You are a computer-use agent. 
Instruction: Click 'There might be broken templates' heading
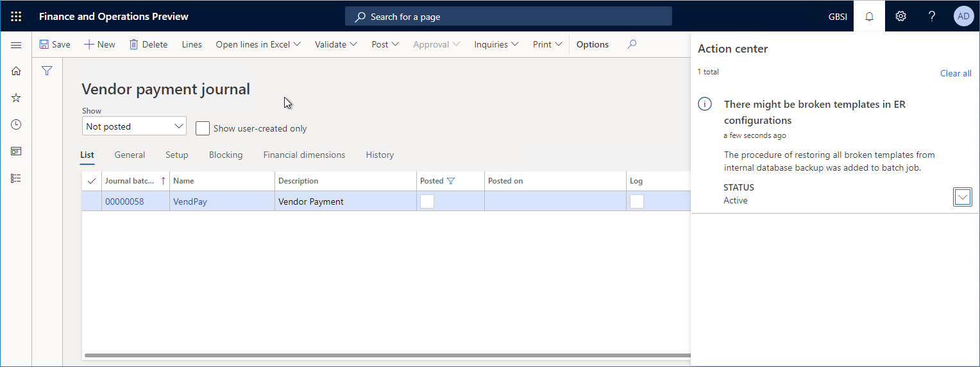pos(815,112)
